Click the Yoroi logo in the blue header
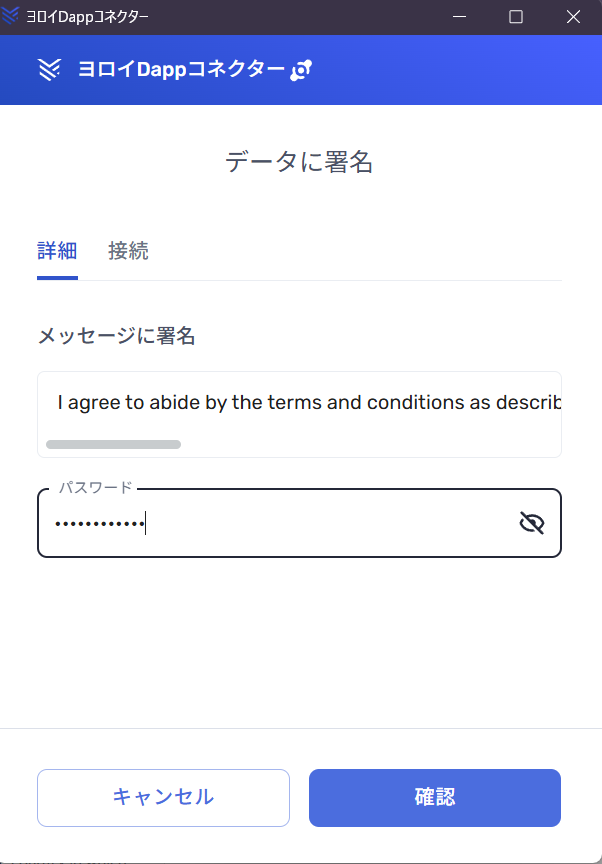The width and height of the screenshot is (602, 864). [49, 69]
